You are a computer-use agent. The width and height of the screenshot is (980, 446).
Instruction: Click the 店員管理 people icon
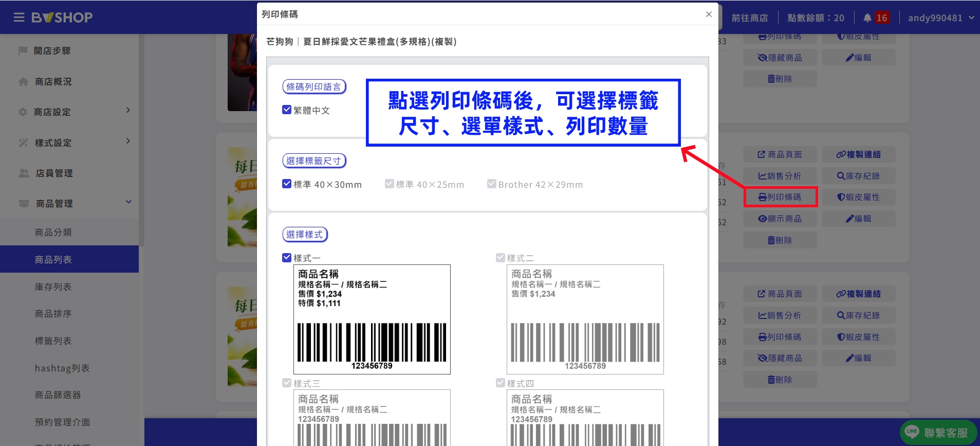tap(24, 173)
